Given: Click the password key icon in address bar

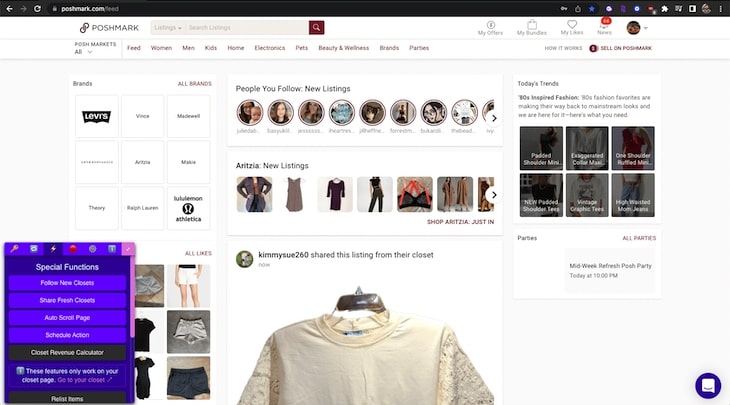Looking at the screenshot, I should [564, 9].
